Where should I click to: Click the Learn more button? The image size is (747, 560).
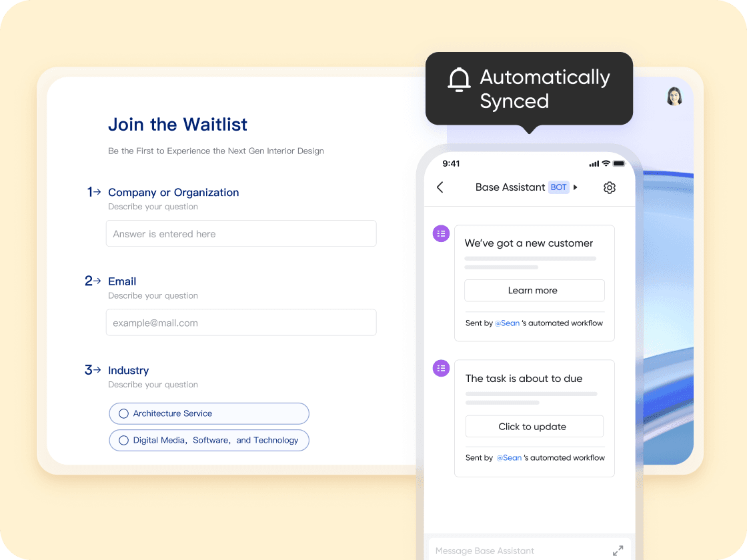534,291
